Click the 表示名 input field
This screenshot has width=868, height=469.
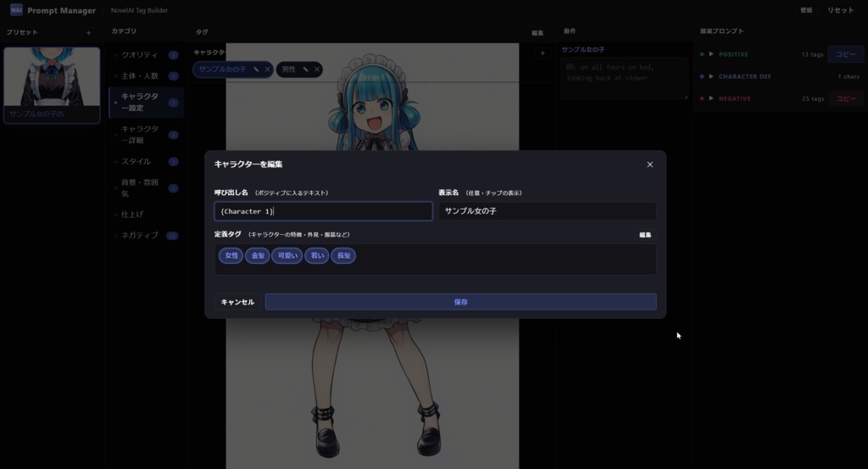548,211
